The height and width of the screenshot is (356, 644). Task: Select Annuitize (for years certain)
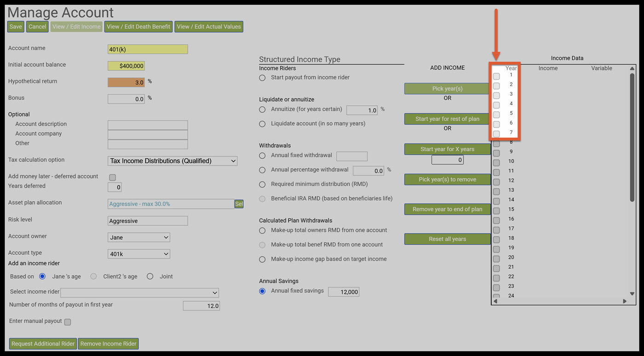pyautogui.click(x=262, y=109)
